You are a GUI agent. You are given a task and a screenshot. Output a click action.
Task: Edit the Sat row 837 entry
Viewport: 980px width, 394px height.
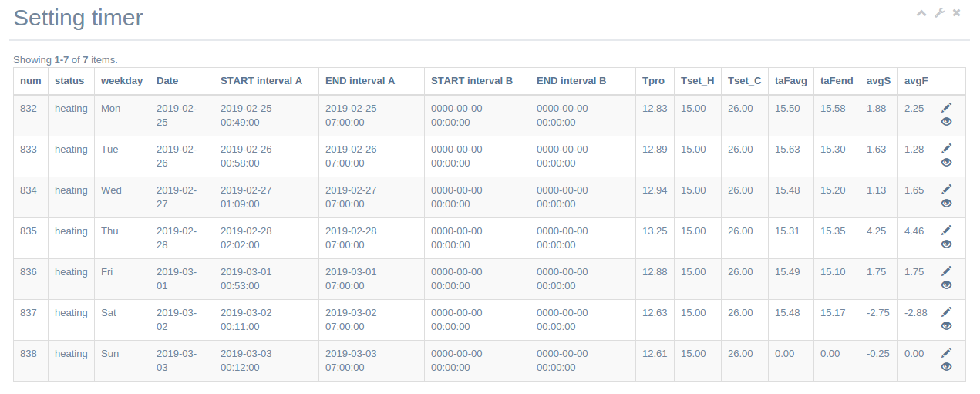947,311
